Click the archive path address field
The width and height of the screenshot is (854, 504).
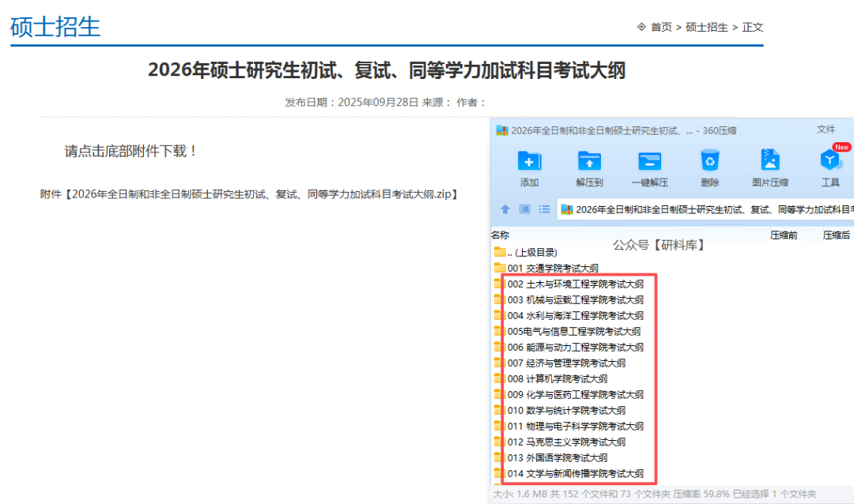coord(712,209)
